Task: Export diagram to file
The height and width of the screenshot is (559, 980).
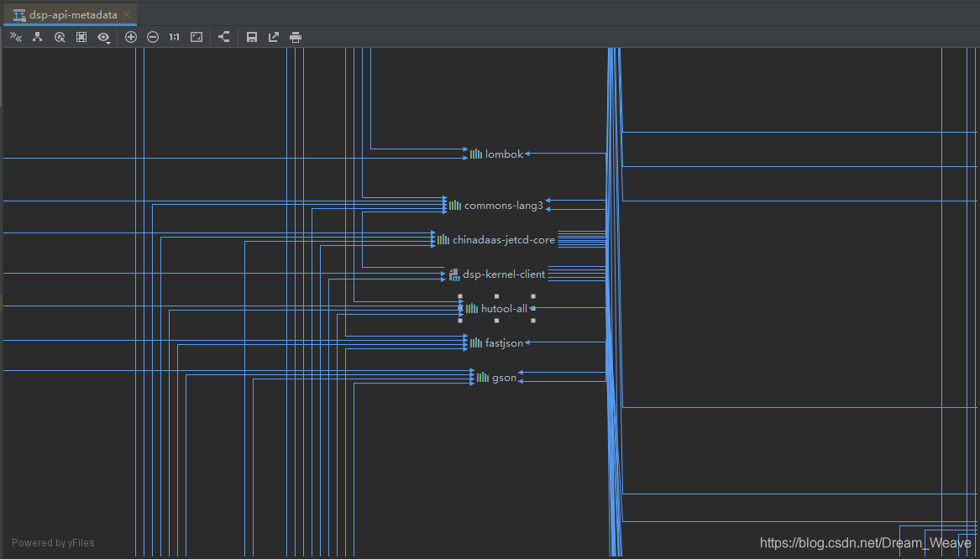Action: [274, 38]
